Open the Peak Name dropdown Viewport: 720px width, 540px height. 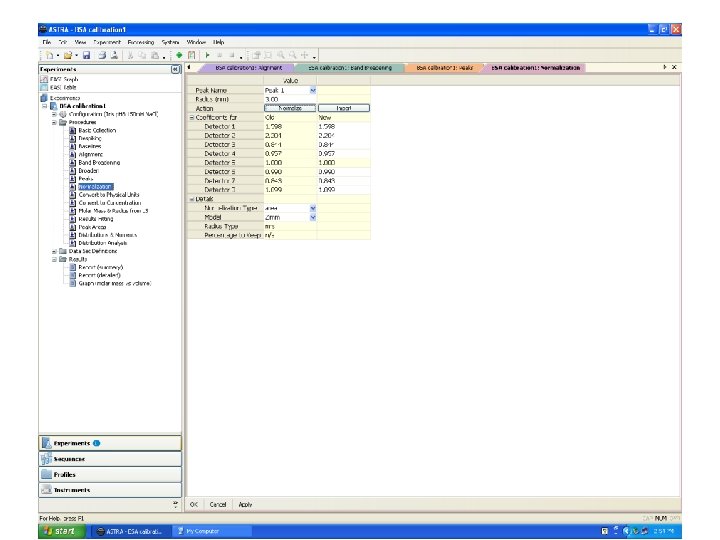click(313, 90)
